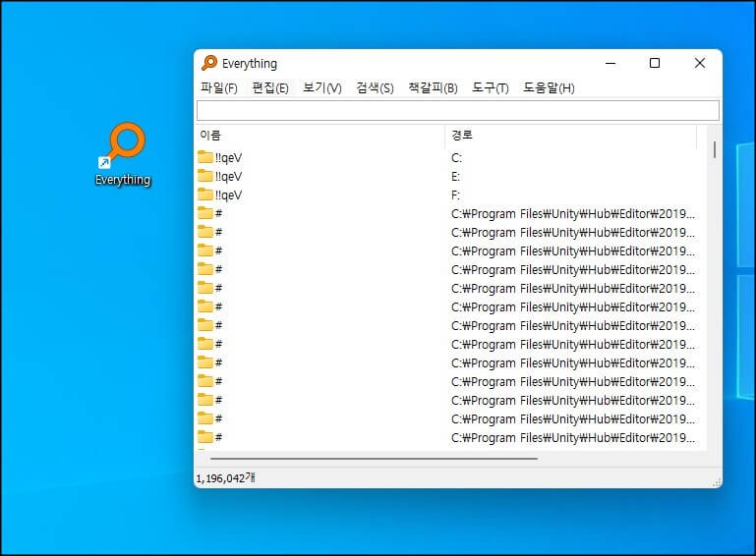756x556 pixels.
Task: Open the 도움말(H) menu
Action: pos(549,87)
